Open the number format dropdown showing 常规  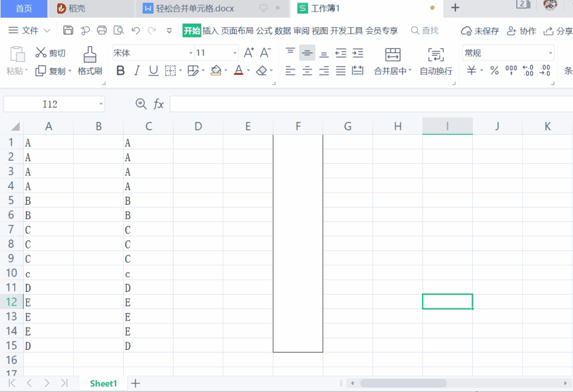pyautogui.click(x=550, y=53)
